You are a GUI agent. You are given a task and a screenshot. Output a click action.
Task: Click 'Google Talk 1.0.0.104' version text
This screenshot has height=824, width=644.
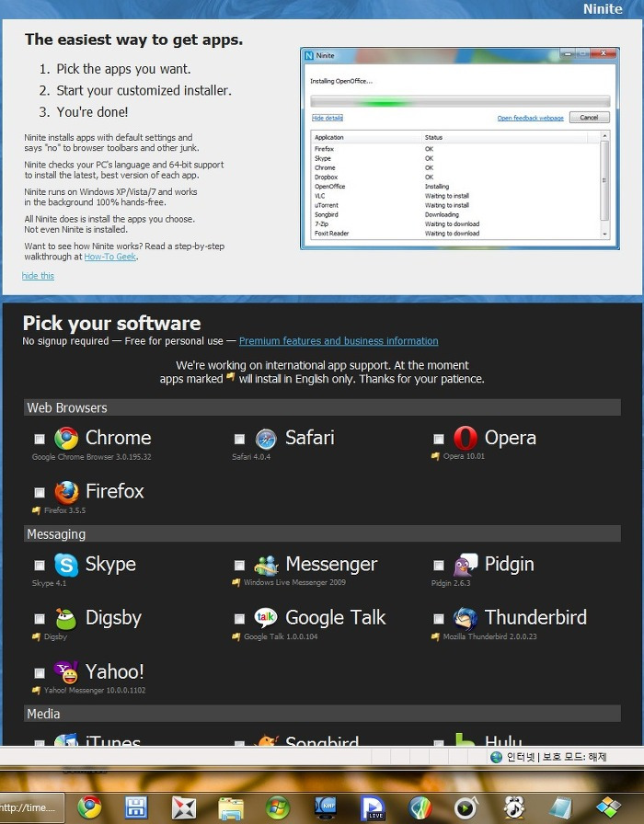[x=281, y=636]
